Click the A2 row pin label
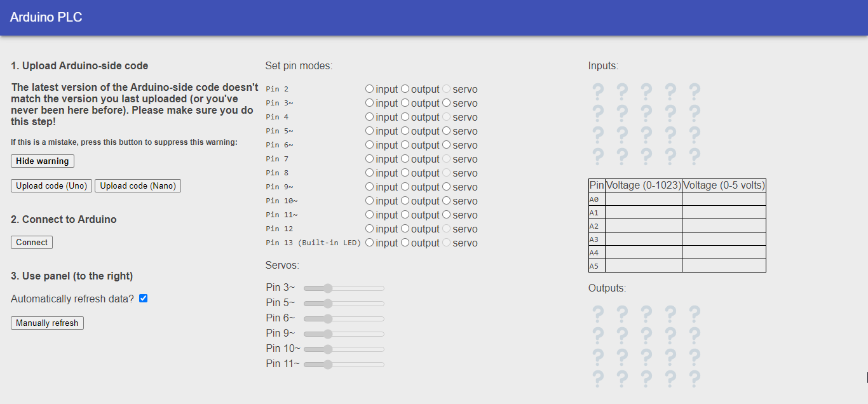Image resolution: width=868 pixels, height=404 pixels. coord(594,226)
